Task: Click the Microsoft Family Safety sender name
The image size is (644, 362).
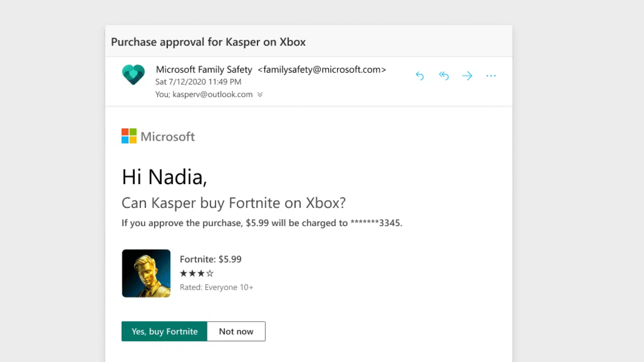Action: (204, 70)
